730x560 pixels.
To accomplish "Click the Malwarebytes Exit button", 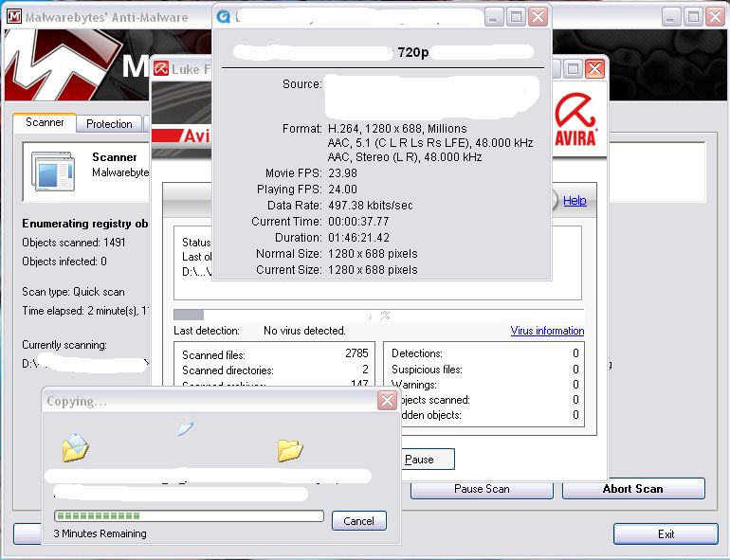I will 666,533.
